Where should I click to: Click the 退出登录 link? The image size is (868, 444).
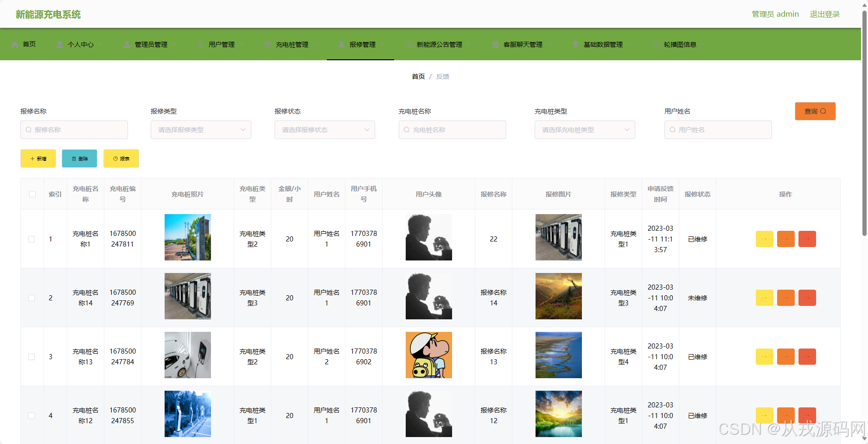point(825,14)
